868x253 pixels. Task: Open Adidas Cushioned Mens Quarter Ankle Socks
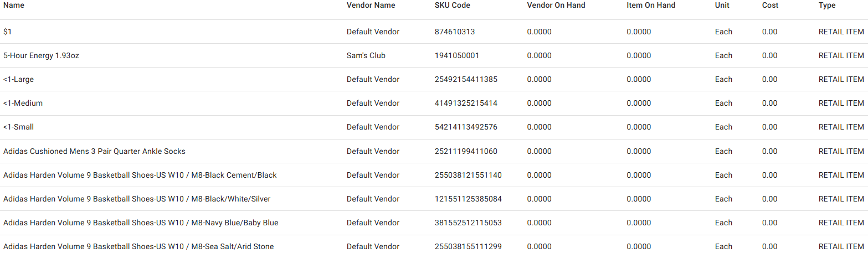pos(94,151)
